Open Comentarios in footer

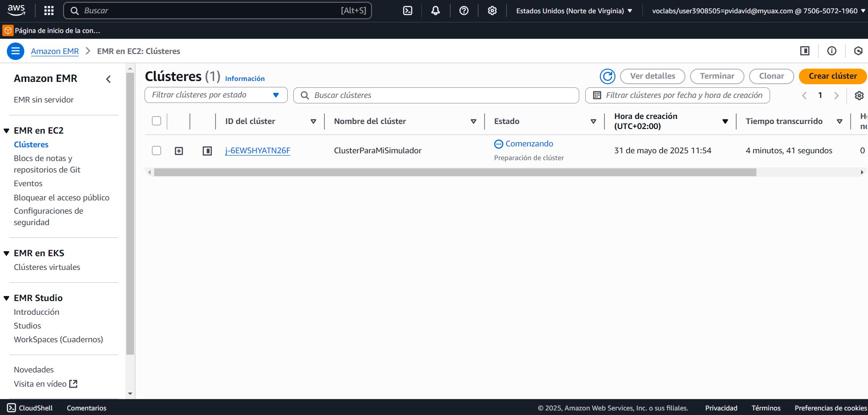(86, 408)
